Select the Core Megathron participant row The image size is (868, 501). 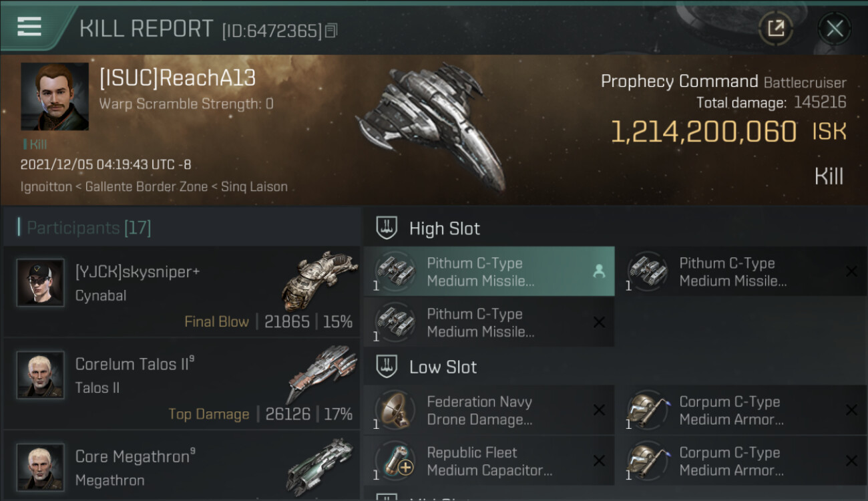[x=180, y=467]
